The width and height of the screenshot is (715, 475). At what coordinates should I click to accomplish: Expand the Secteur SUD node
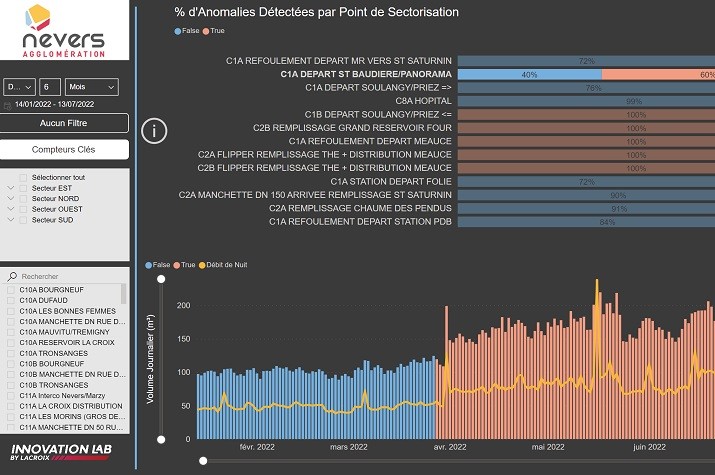[11, 219]
